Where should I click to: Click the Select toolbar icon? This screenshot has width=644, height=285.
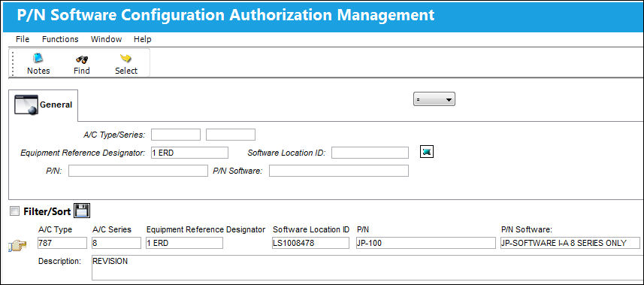click(125, 59)
